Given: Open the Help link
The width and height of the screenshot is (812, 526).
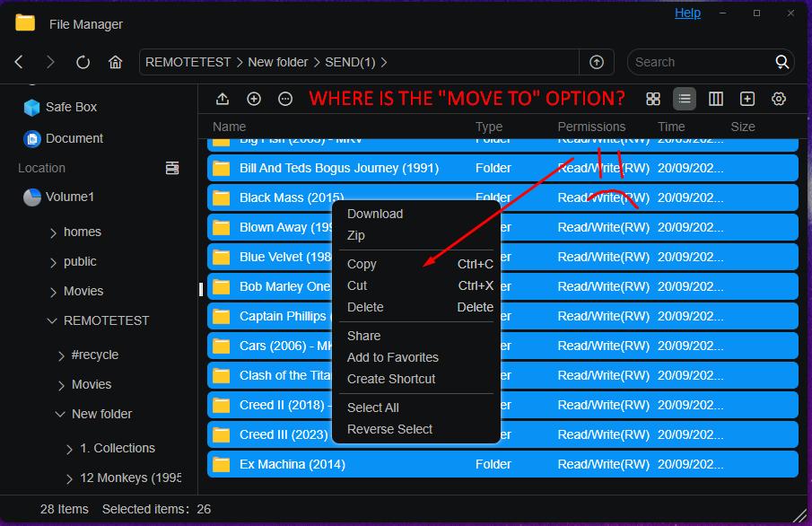Looking at the screenshot, I should tap(687, 13).
